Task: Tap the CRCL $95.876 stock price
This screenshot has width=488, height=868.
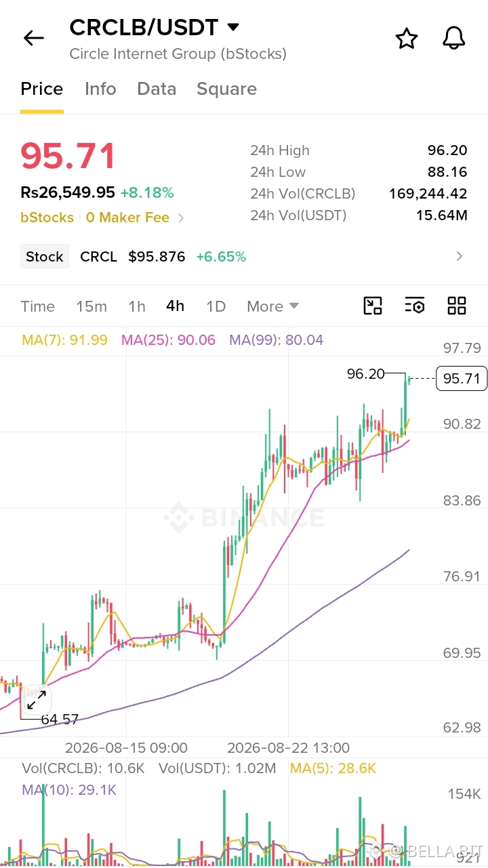Action: 133,257
